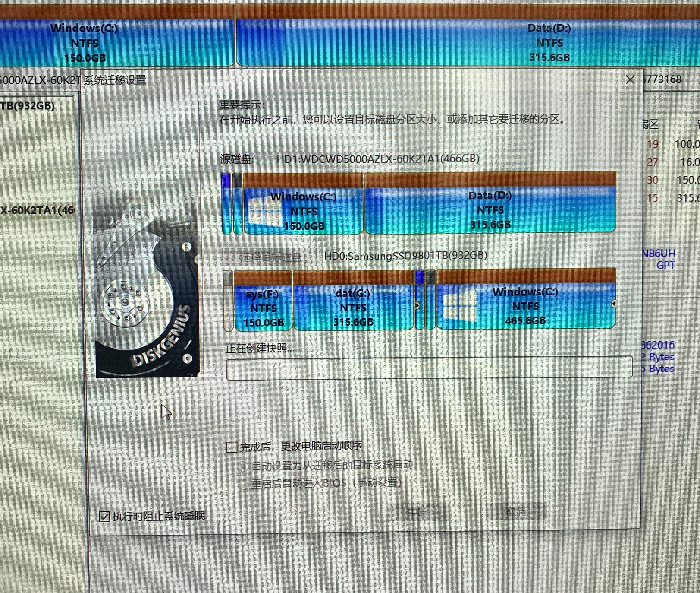Click small gray second partition of source disk
This screenshot has width=700, height=593.
click(238, 204)
